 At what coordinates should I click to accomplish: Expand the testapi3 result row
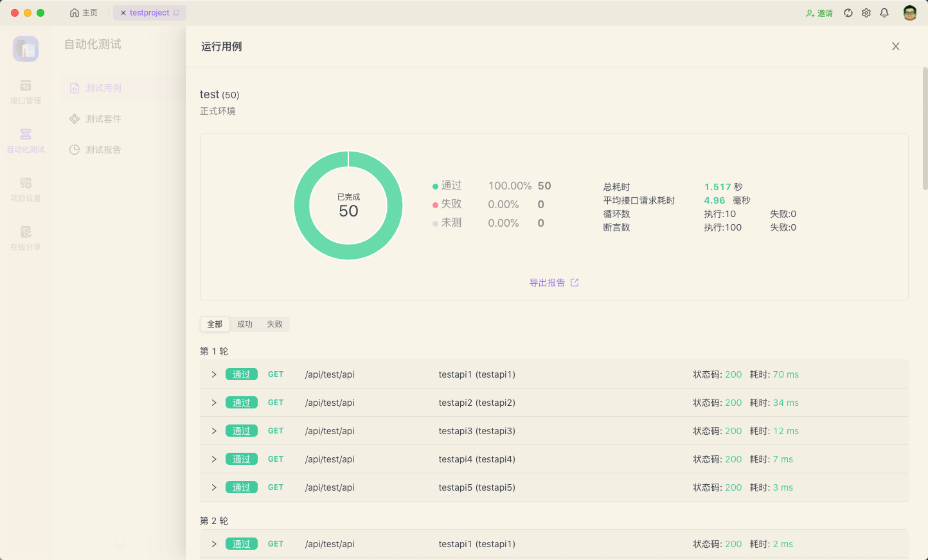[214, 431]
